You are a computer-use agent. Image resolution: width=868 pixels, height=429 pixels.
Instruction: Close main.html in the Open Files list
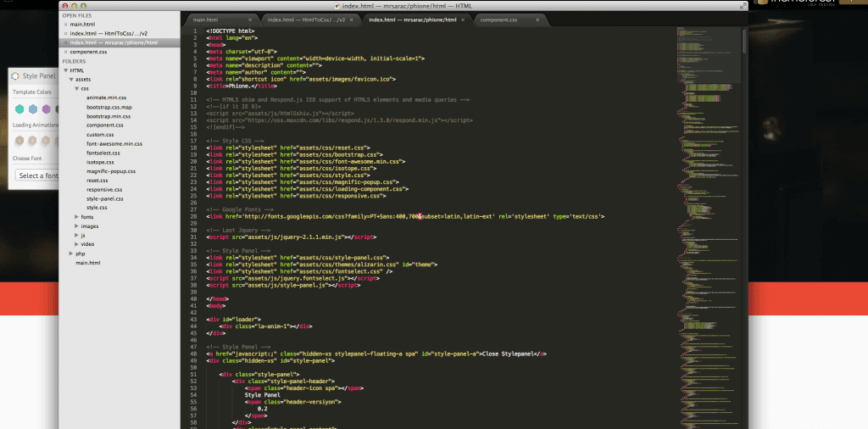pos(66,25)
